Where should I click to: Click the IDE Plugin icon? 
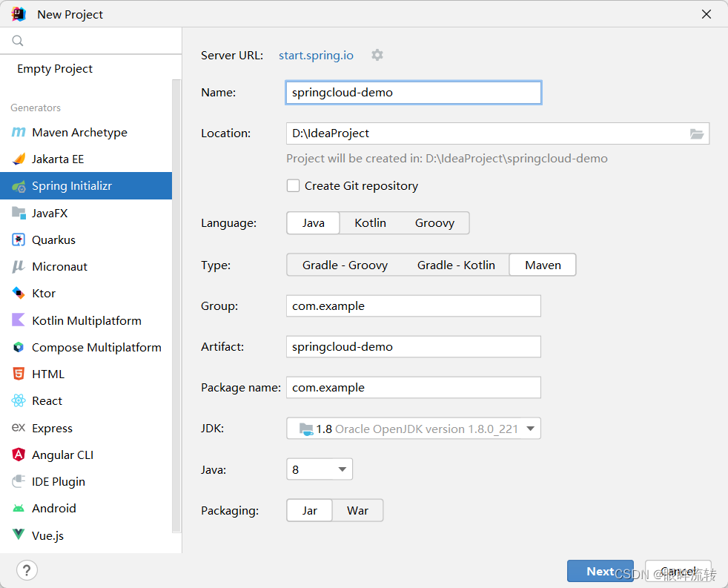click(18, 481)
